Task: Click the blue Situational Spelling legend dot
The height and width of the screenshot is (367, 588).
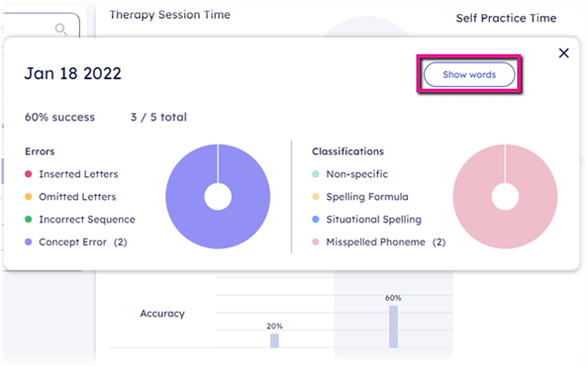Action: (316, 219)
